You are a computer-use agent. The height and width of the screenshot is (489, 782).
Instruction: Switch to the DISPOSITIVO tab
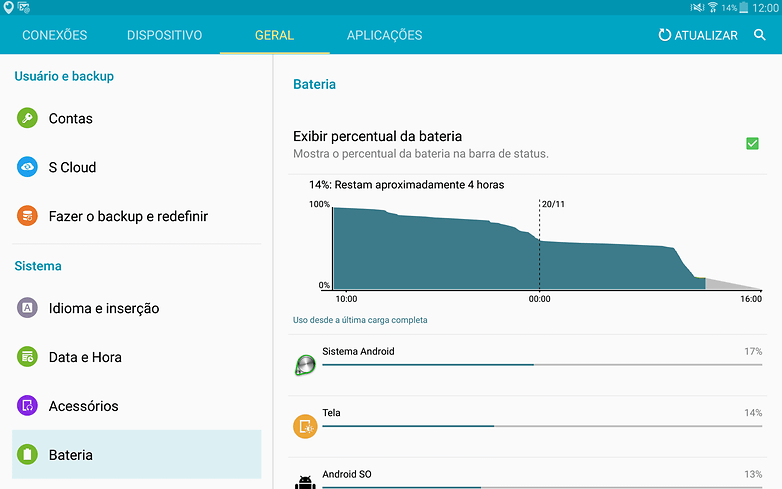pos(165,35)
